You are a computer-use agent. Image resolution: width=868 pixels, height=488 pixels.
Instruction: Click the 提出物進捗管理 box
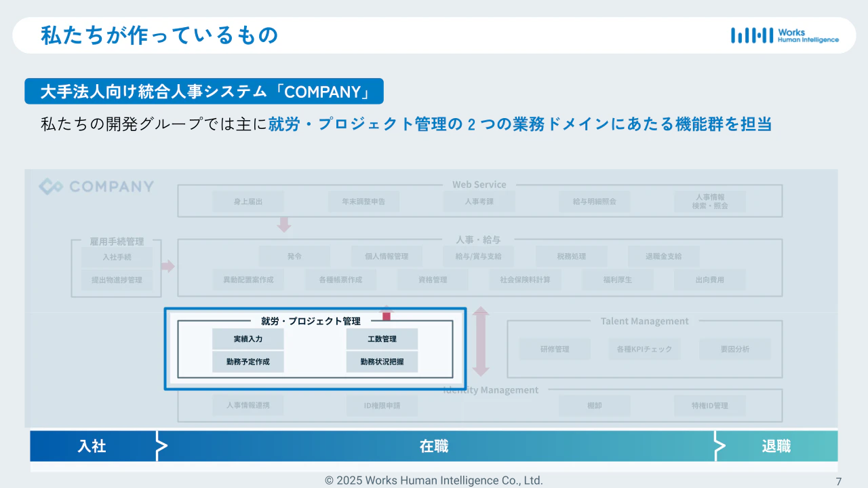117,280
